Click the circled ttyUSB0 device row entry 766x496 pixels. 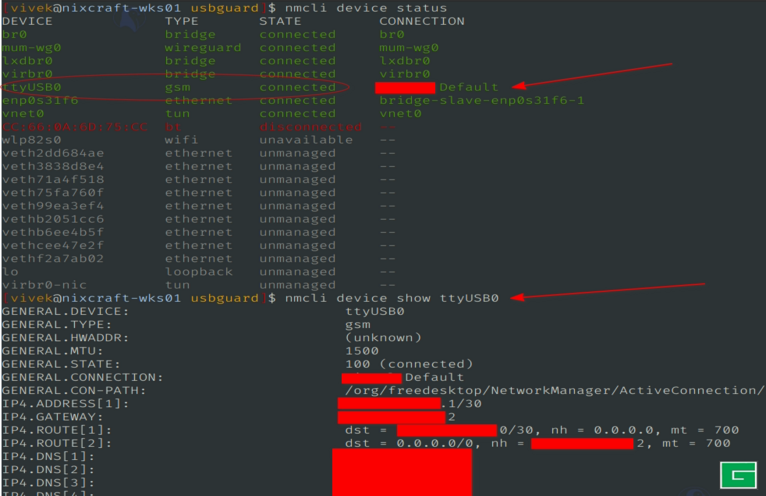[x=31, y=87]
